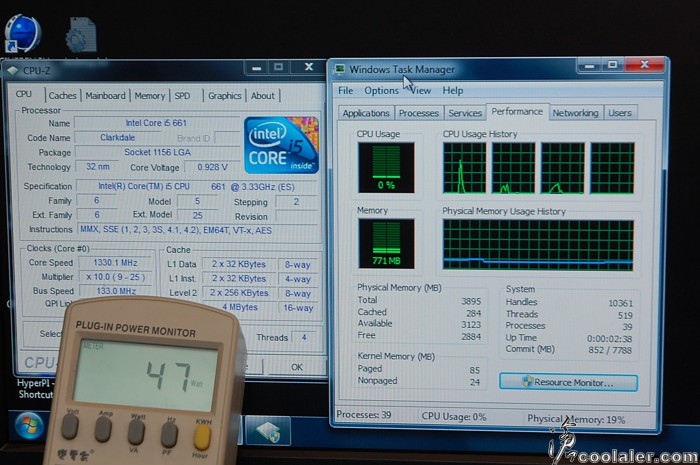
Task: Open the SPD tab in CPU-Z
Action: [x=182, y=95]
